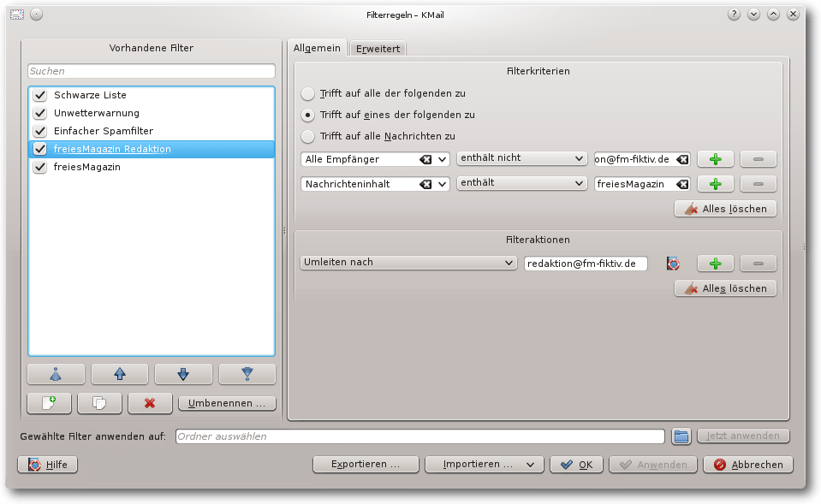Open the Umleiten nach action dropdown

coord(408,262)
